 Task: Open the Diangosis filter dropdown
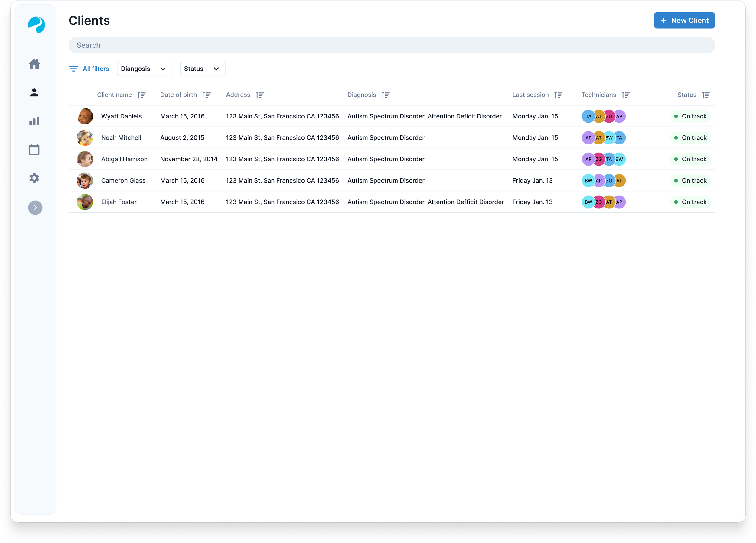click(144, 69)
